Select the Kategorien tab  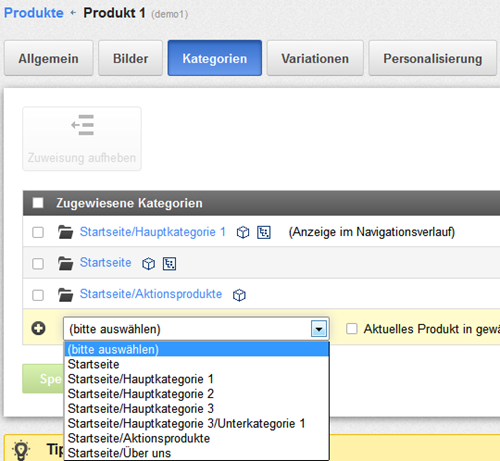tap(215, 58)
